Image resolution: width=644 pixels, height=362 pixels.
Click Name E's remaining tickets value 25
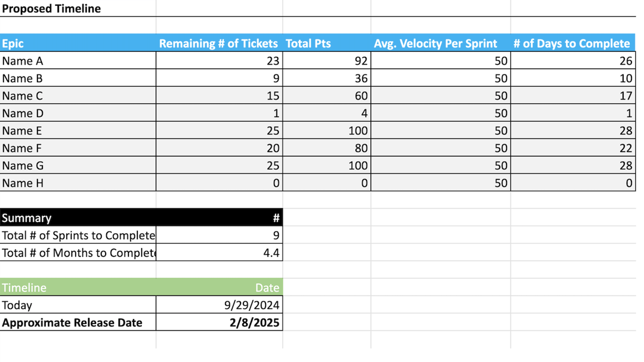[219, 130]
